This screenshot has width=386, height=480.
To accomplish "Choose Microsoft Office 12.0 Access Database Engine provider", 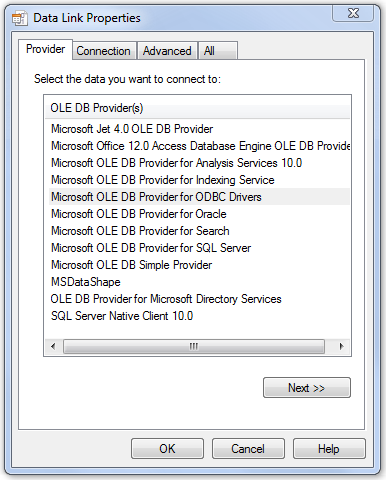I will tap(200, 146).
